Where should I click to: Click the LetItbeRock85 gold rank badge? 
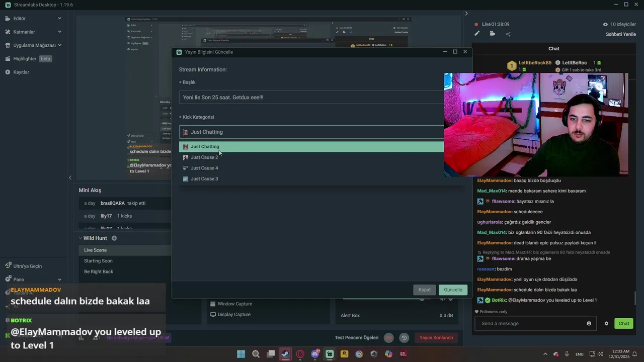click(x=512, y=66)
